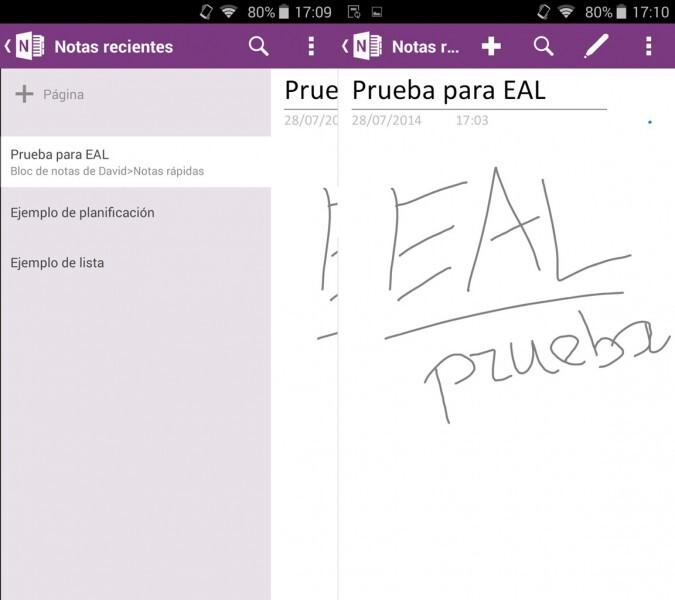Tap the plus icon in note page toolbar
This screenshot has height=600, width=675.
[490, 46]
